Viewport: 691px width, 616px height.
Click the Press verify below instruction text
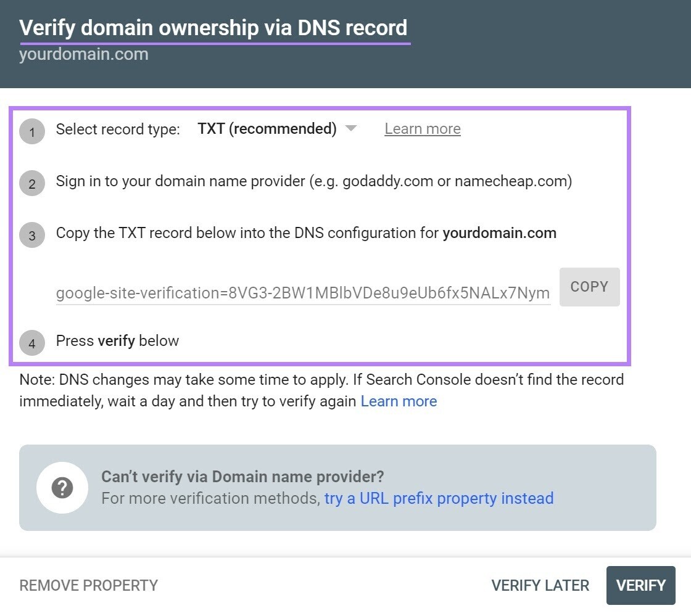pyautogui.click(x=117, y=341)
